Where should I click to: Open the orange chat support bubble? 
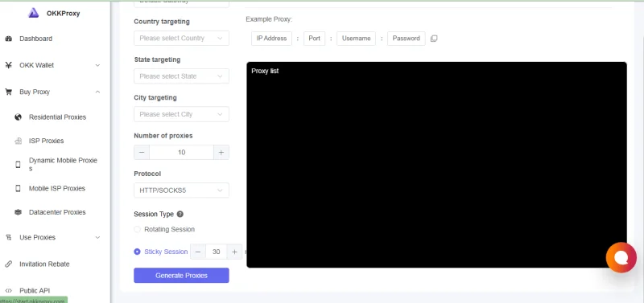[621, 257]
